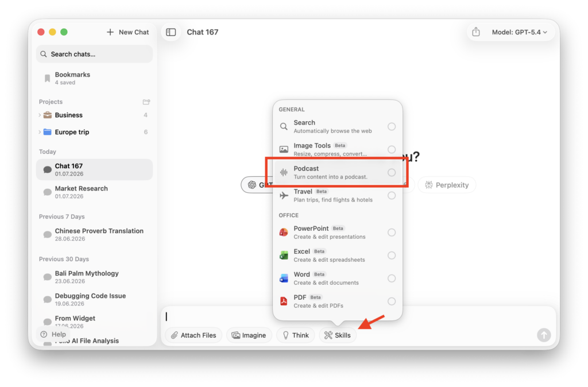
Task: Click the Chinese Proverb Translation bubble icon
Action: [47, 234]
